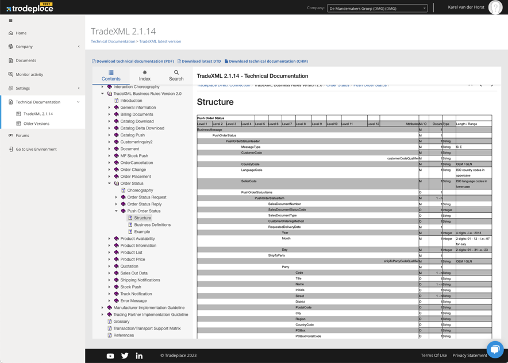Select the Sales Out Data tree item
Image resolution: width=508 pixels, height=363 pixels.
click(x=134, y=273)
